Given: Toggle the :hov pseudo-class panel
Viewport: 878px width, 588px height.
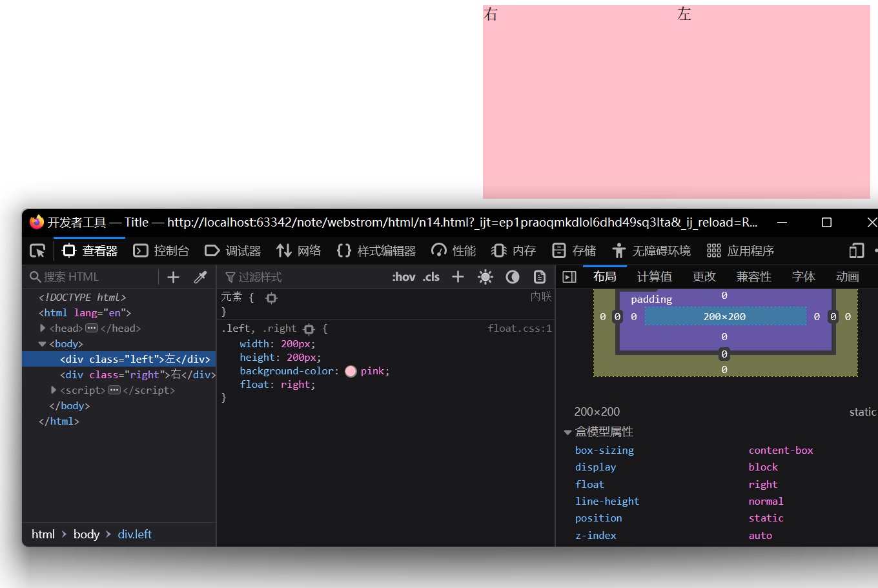Looking at the screenshot, I should click(403, 277).
